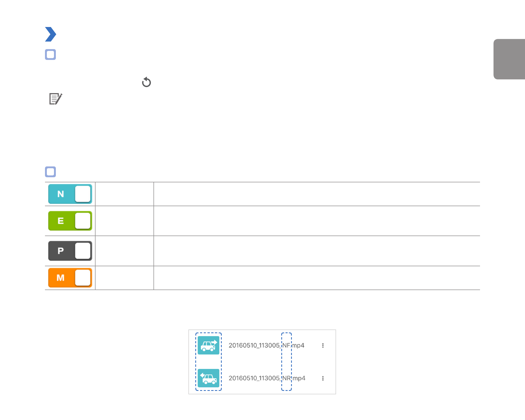Toggle the dark gray P switch
525x420 pixels.
(x=70, y=251)
